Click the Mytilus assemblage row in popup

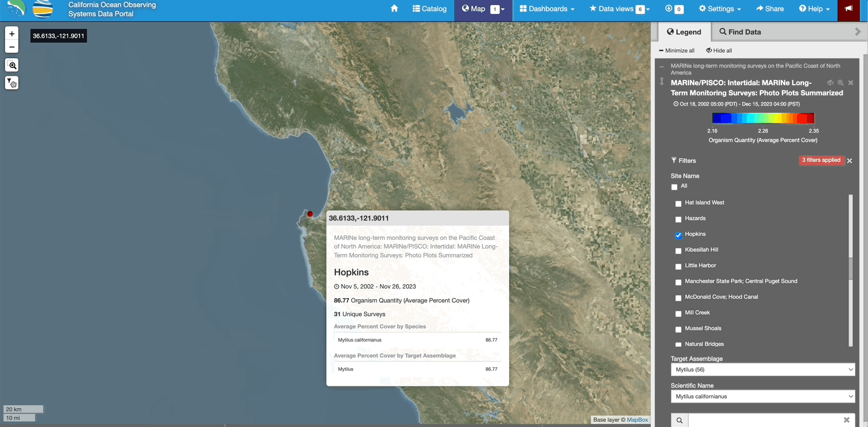click(418, 369)
